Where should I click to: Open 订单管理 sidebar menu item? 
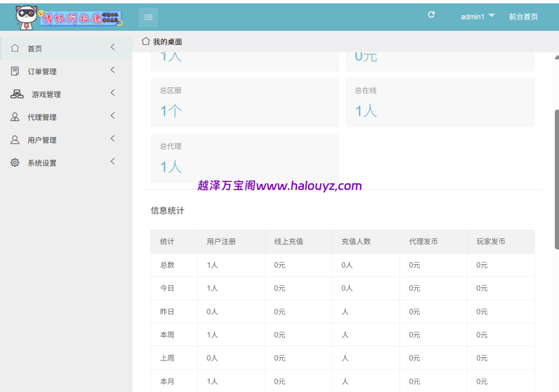66,71
